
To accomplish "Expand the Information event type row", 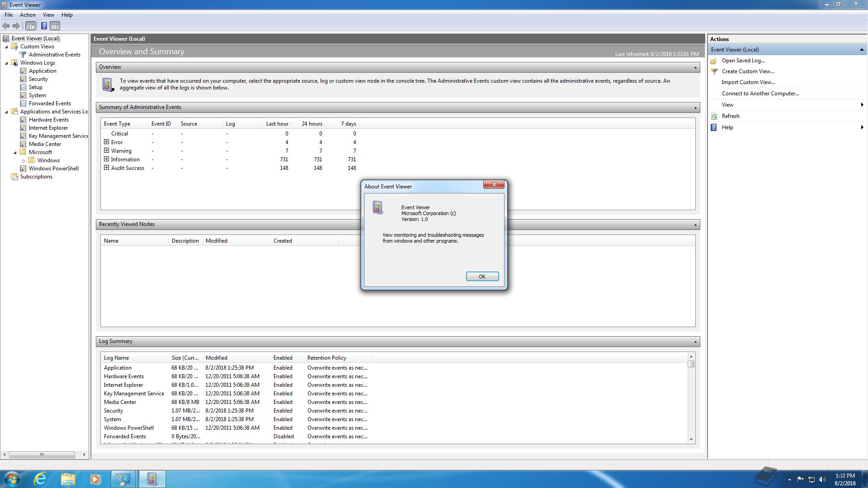I will pos(107,159).
